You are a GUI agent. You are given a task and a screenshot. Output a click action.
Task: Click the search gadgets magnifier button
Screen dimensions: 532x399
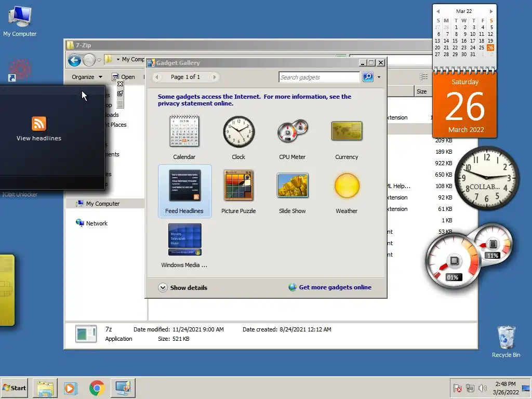[368, 77]
